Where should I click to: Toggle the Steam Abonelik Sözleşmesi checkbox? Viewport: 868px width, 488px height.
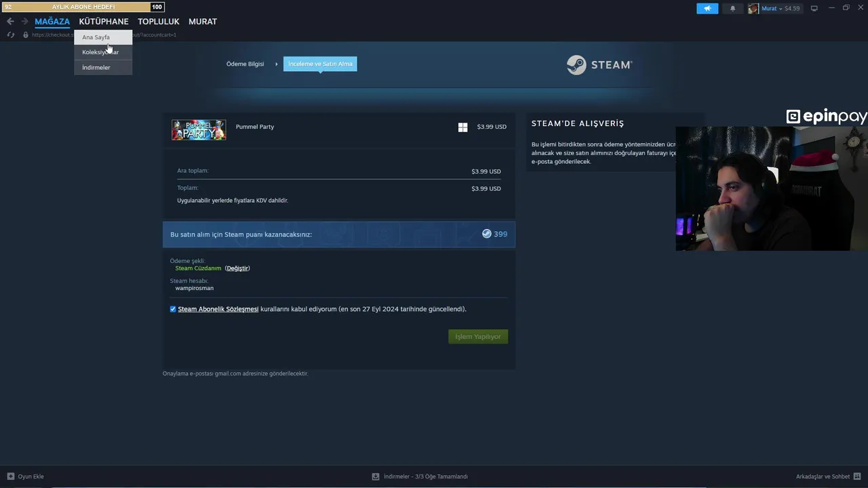coord(173,309)
